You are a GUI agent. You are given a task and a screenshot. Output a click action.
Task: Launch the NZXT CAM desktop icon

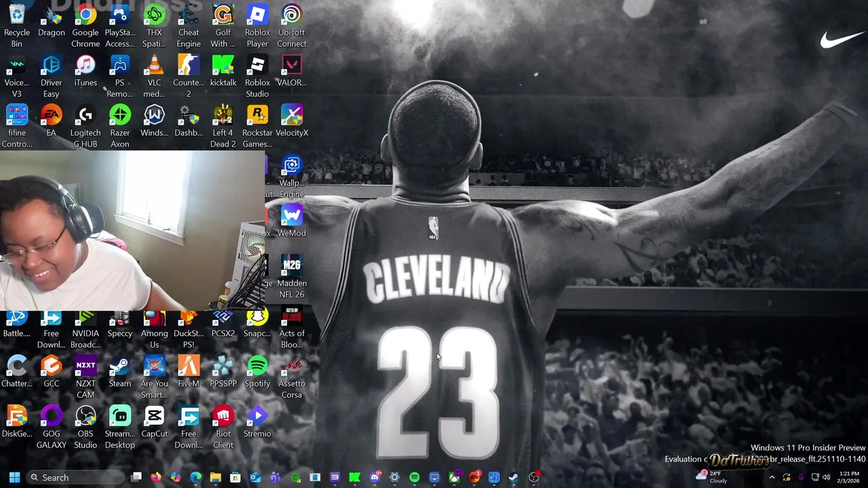tap(85, 377)
